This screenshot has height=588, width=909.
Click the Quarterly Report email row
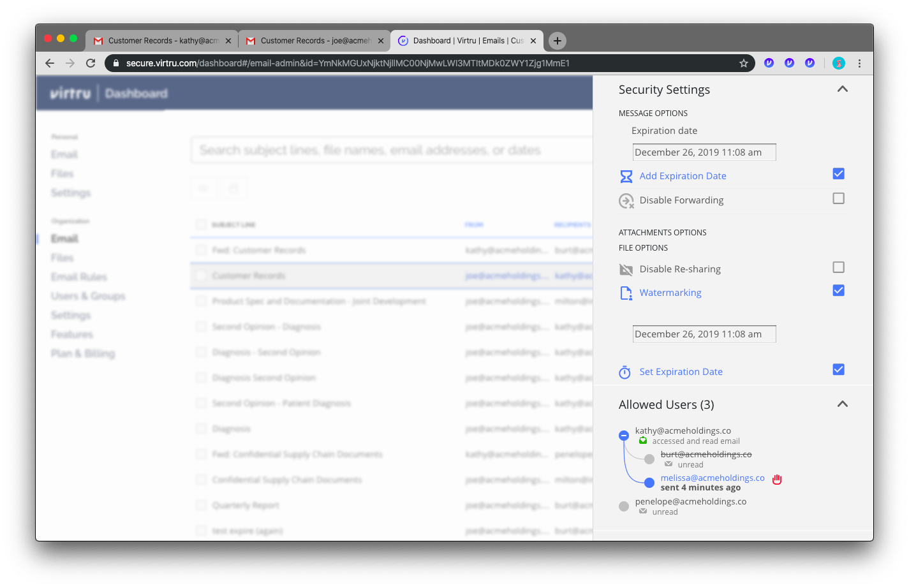392,505
